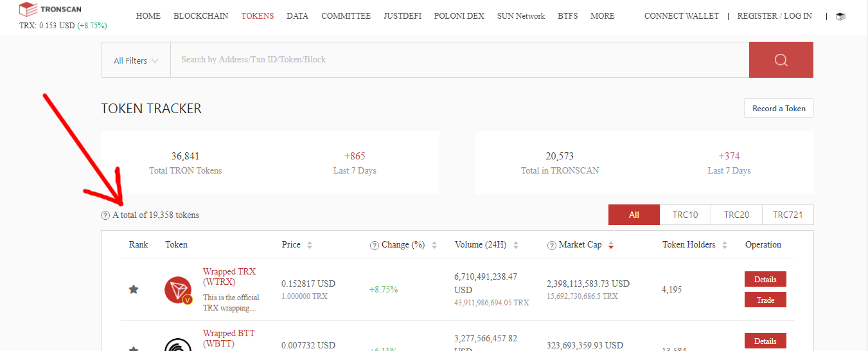The height and width of the screenshot is (351, 868).
Task: Click the Wrapped TRX token logo
Action: [178, 290]
